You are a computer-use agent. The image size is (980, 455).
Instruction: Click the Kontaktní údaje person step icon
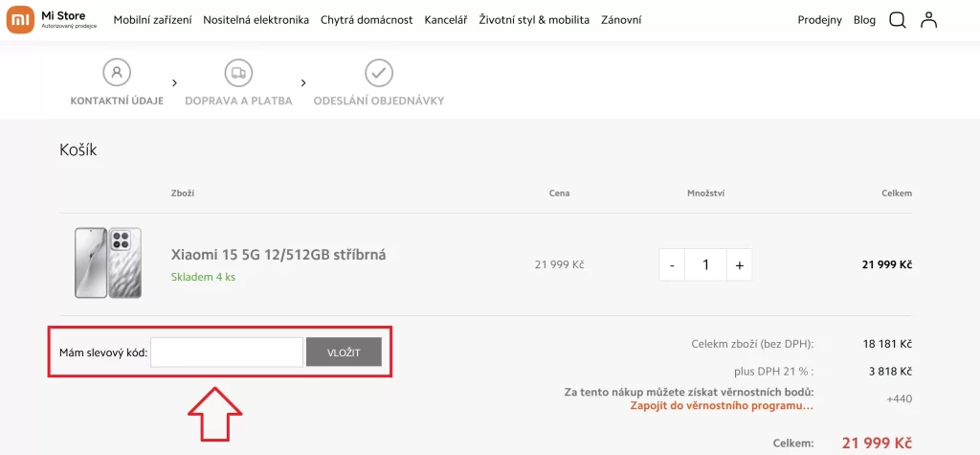[117, 73]
